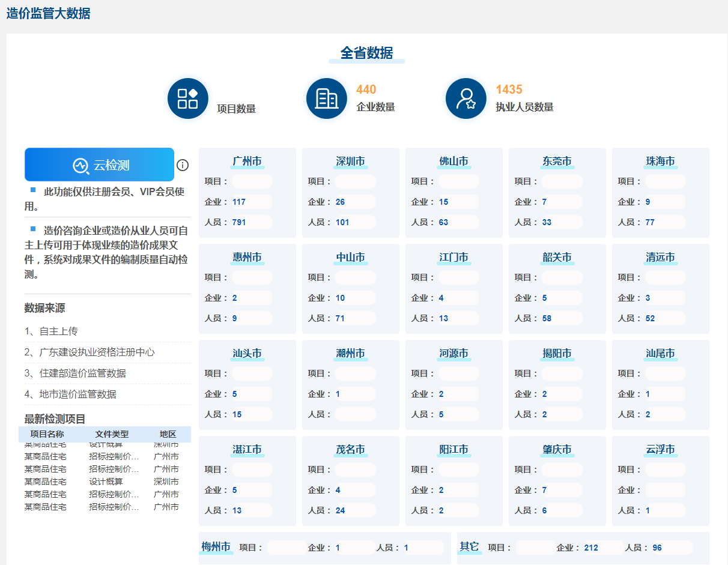
Task: Click the 中山市 city heading
Action: (x=350, y=258)
